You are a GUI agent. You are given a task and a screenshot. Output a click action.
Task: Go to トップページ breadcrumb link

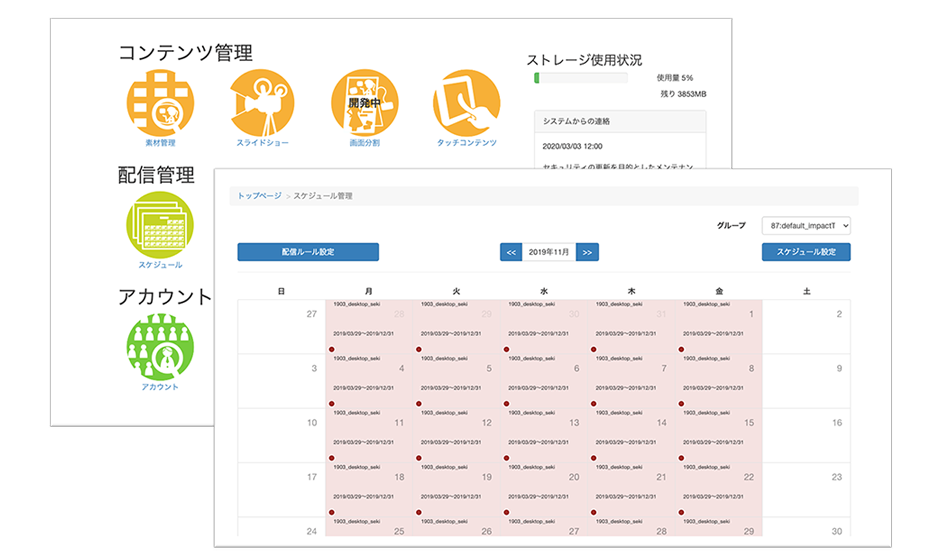[x=259, y=196]
